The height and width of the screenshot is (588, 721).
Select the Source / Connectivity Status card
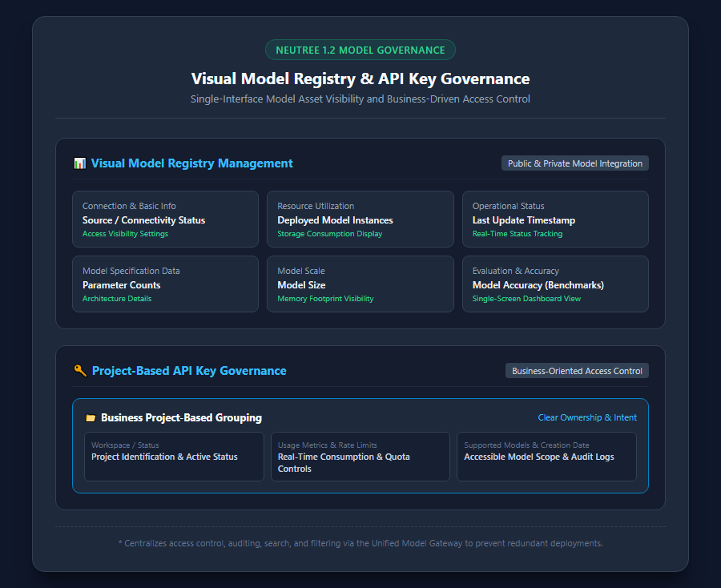click(166, 219)
